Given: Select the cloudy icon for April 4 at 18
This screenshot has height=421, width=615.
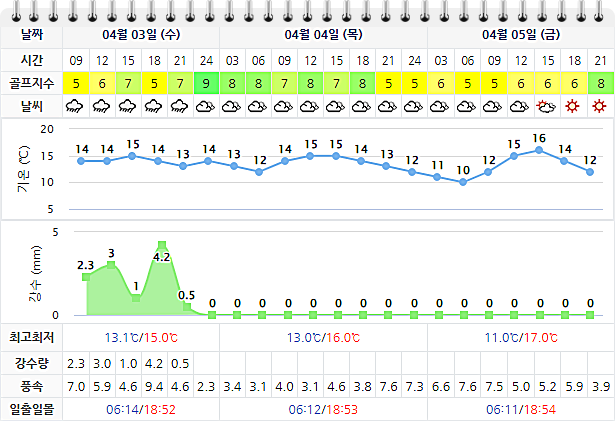Looking at the screenshot, I should pos(362,106).
